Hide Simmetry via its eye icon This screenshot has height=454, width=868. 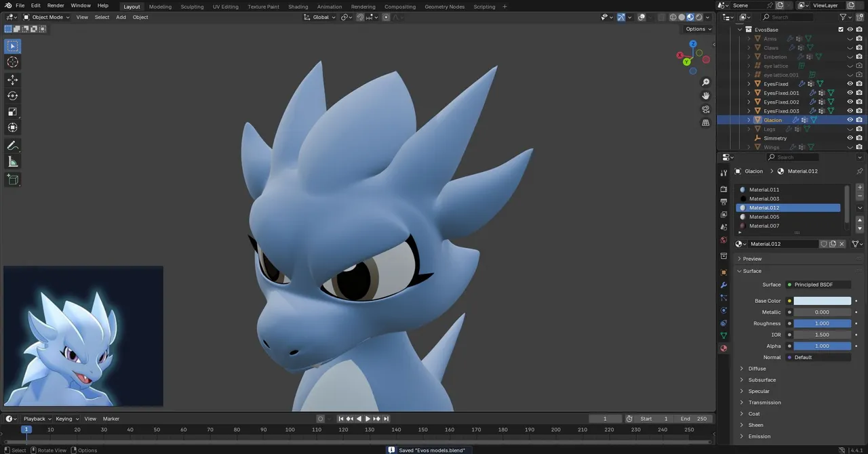(850, 138)
